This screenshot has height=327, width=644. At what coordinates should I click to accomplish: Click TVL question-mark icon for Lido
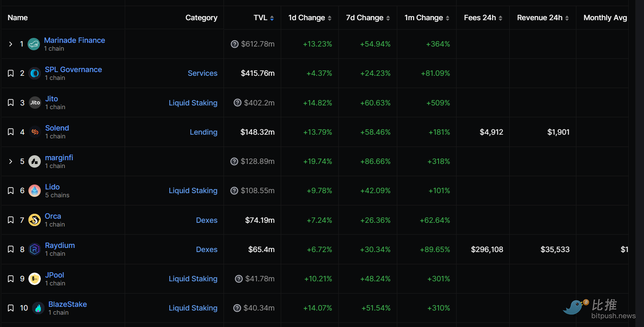point(234,191)
